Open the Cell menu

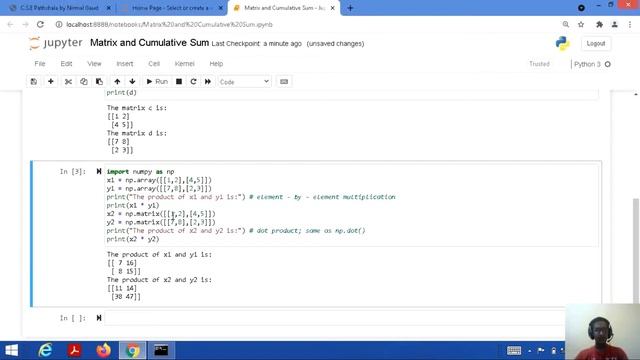click(154, 64)
